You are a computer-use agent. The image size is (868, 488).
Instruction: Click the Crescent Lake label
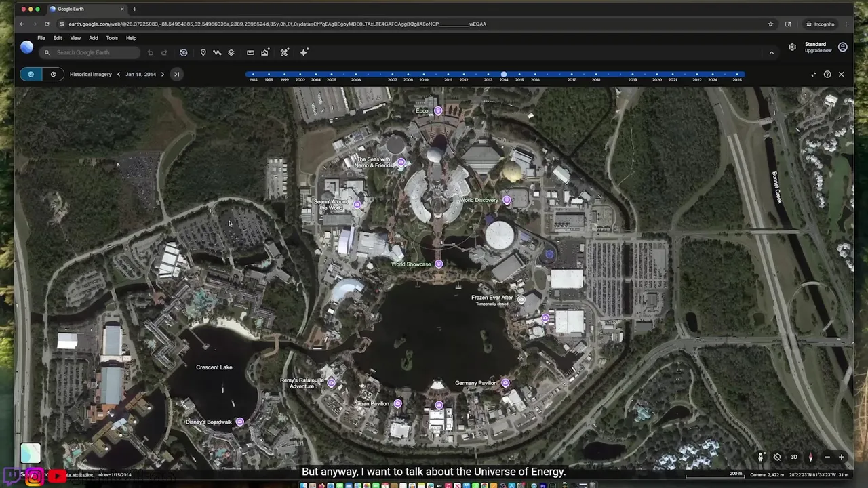tap(214, 367)
